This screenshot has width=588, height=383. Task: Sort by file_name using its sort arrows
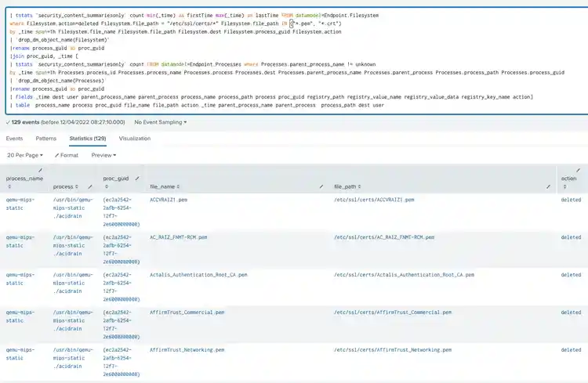coord(176,187)
